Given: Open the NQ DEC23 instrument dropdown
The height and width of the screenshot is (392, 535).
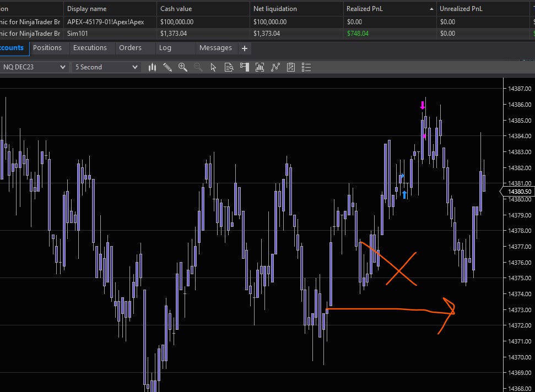Looking at the screenshot, I should click(x=34, y=67).
